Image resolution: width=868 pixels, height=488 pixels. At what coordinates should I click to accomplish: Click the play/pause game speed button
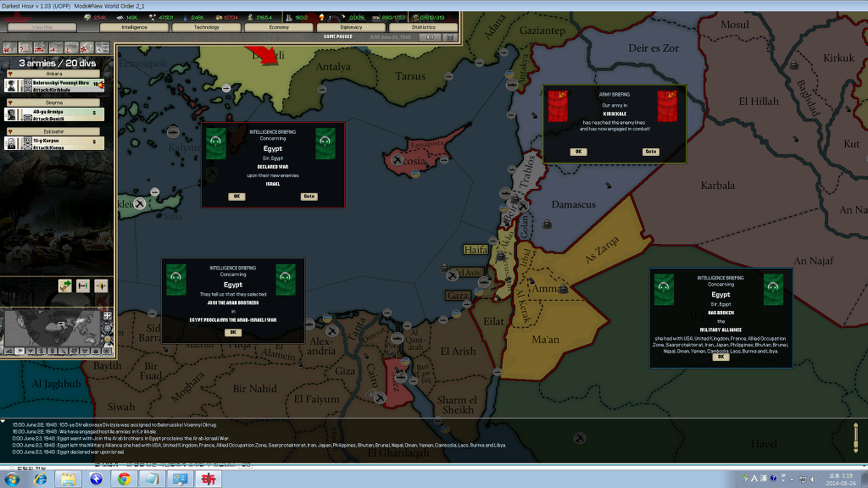tap(430, 37)
